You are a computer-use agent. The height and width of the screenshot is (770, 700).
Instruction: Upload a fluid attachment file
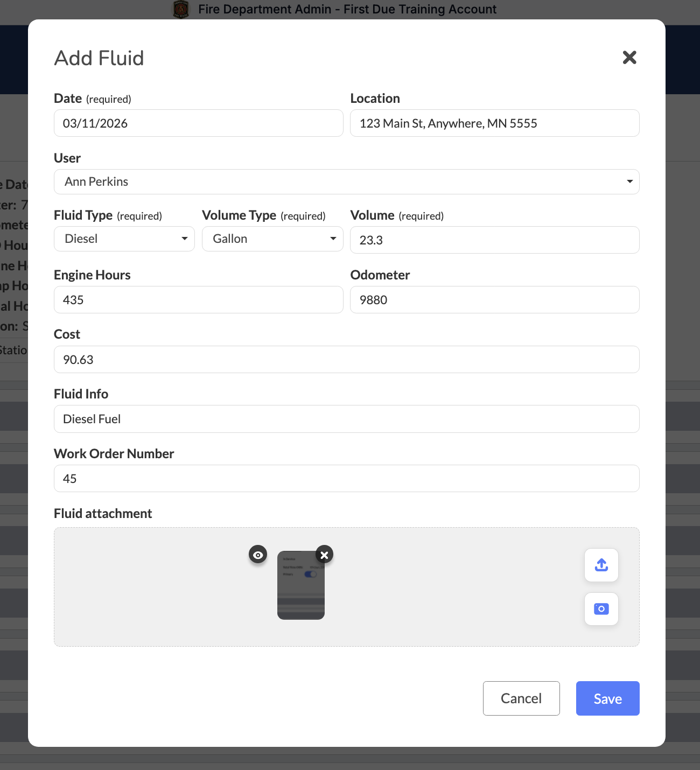[x=601, y=565]
